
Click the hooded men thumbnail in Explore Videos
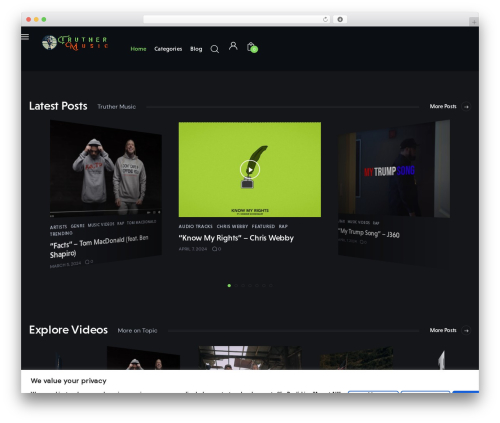tap(143, 358)
